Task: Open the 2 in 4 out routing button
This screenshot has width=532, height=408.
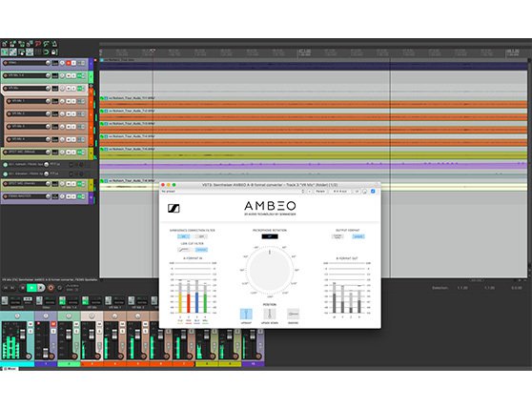Action: pyautogui.click(x=340, y=192)
